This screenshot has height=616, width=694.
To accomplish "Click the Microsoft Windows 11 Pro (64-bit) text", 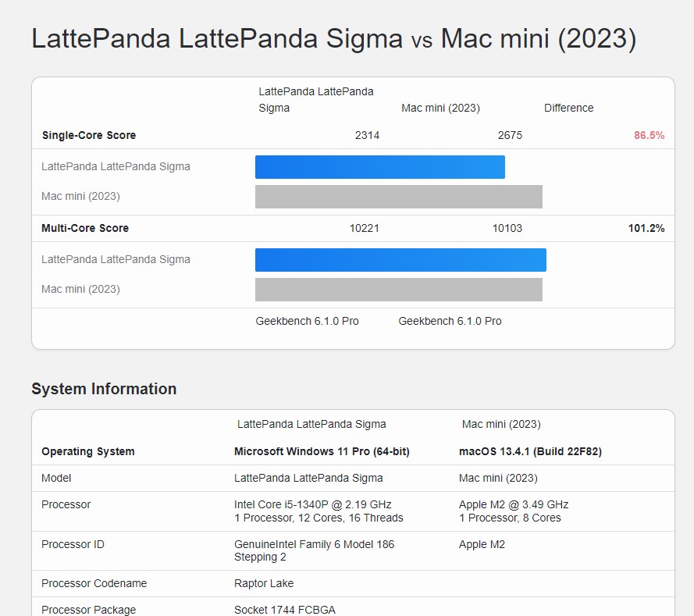I will point(322,451).
